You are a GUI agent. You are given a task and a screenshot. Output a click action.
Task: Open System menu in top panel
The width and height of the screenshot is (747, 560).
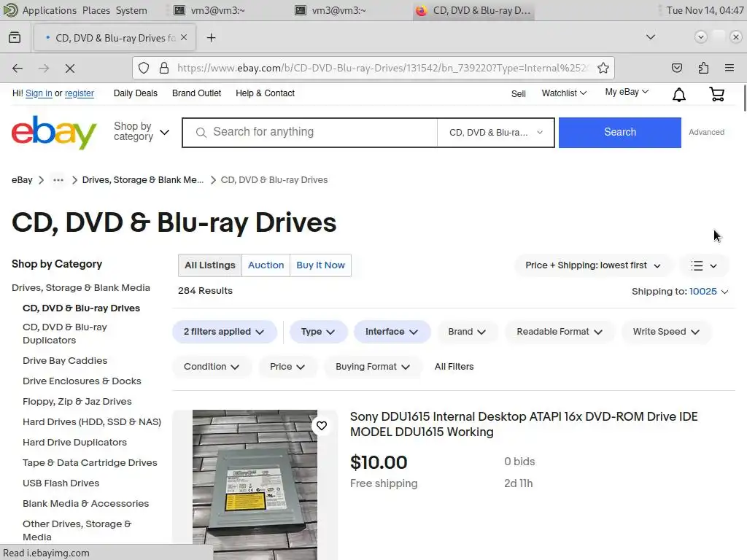[x=131, y=10]
